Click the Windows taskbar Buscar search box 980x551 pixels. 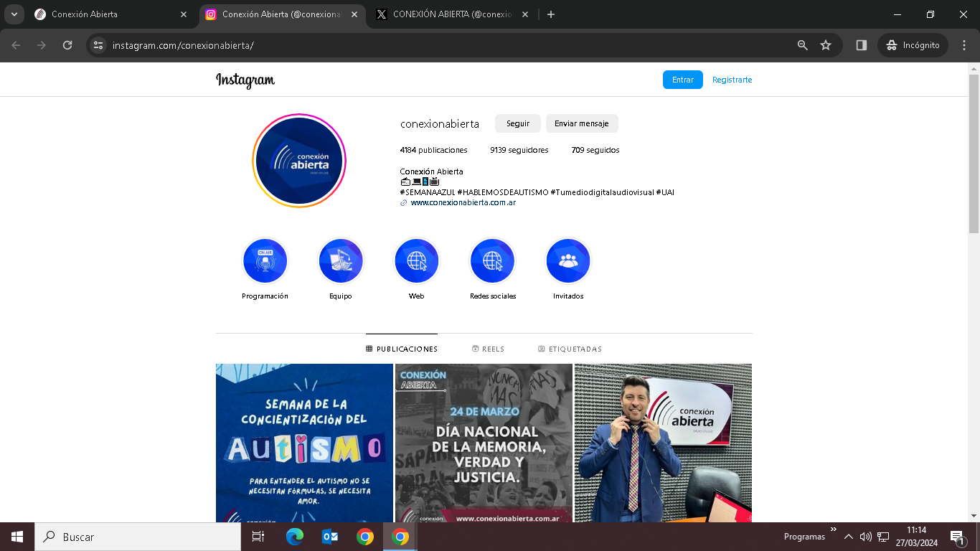[x=138, y=537]
